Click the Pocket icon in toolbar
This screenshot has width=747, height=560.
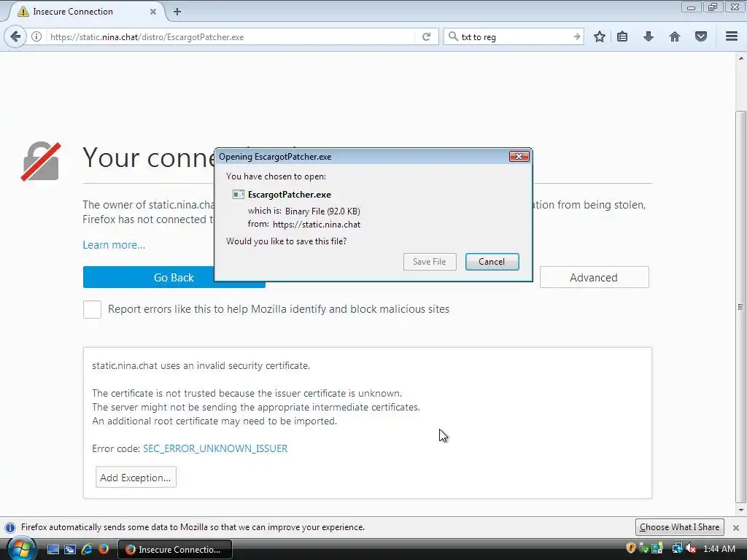pos(701,36)
